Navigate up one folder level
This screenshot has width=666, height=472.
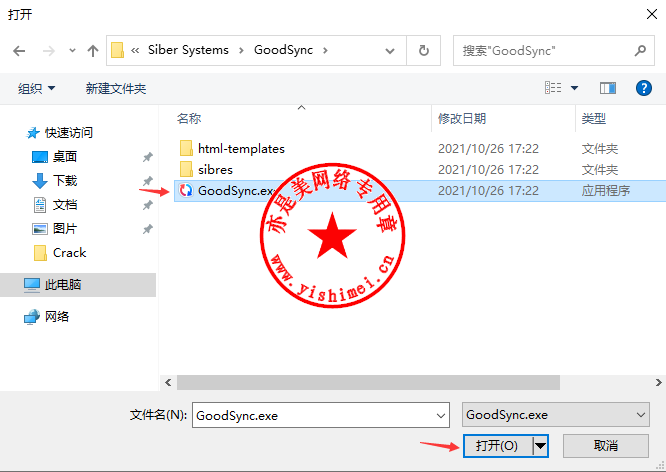point(93,51)
